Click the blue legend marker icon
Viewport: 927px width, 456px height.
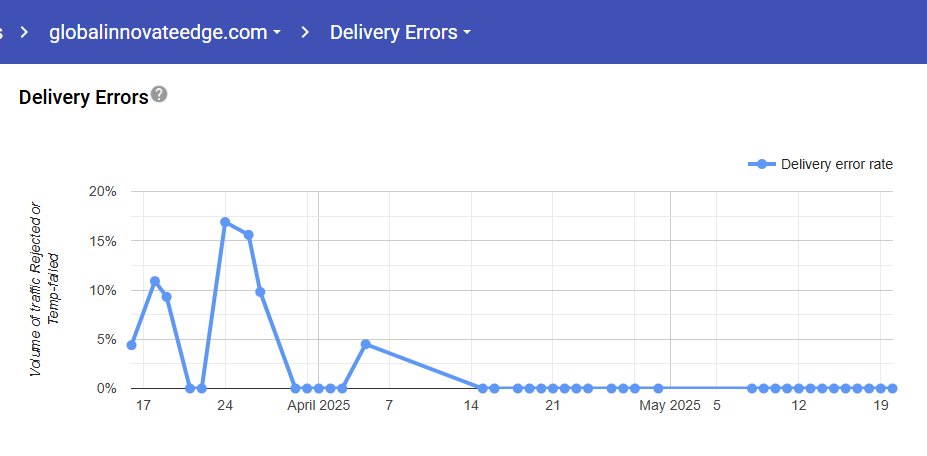click(x=762, y=164)
